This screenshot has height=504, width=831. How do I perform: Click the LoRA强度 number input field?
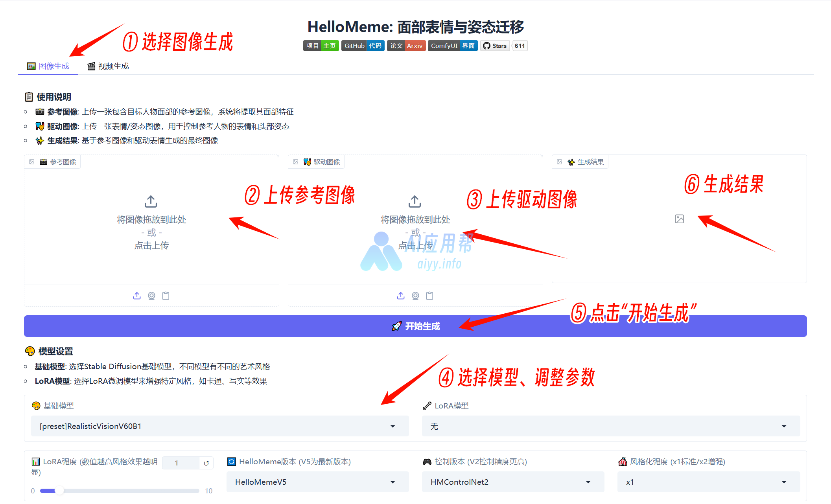click(181, 463)
